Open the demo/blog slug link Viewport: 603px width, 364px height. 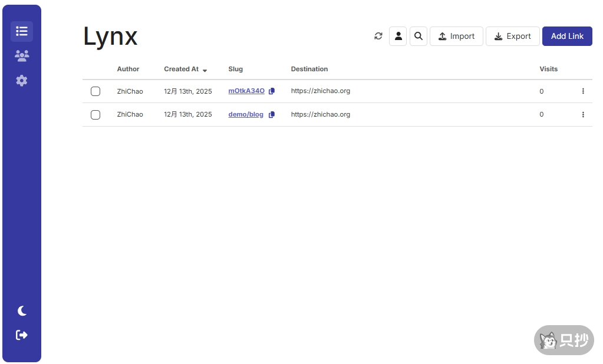(x=246, y=115)
